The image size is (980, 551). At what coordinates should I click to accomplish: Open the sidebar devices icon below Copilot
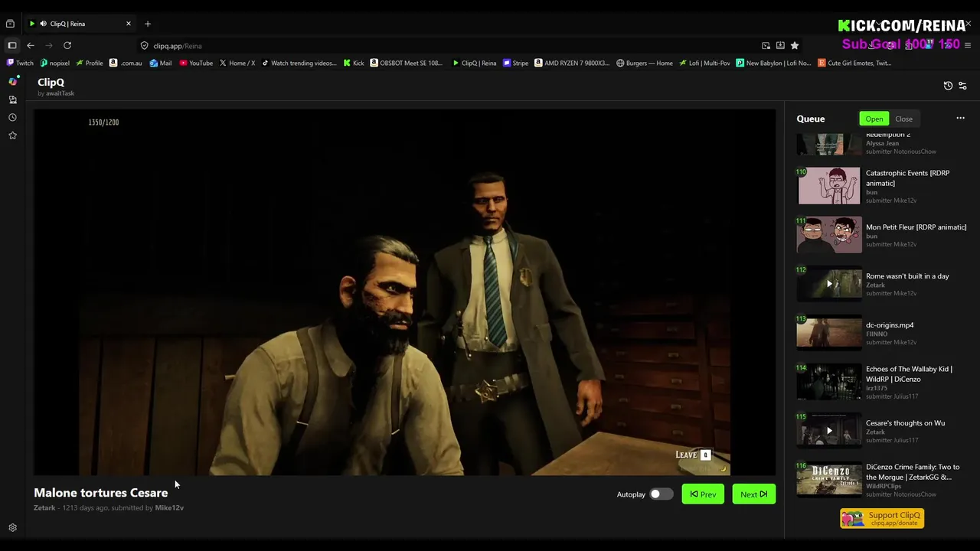pos(12,99)
